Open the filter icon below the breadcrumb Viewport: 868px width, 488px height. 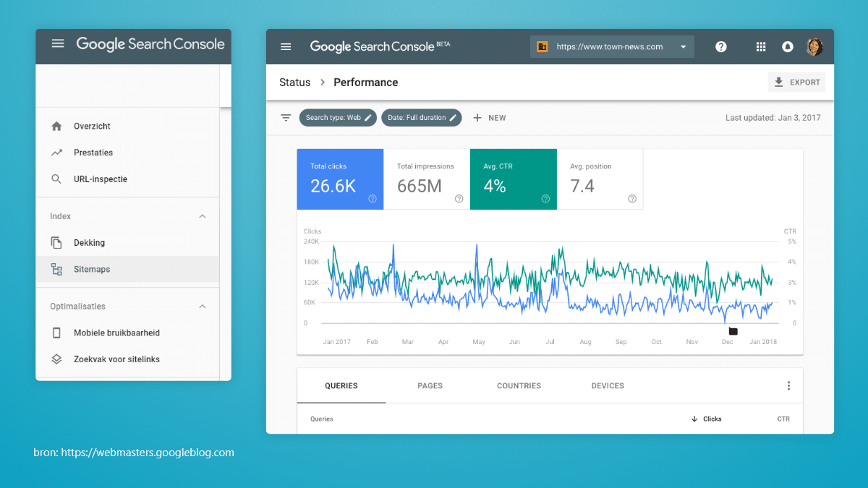[x=285, y=116]
